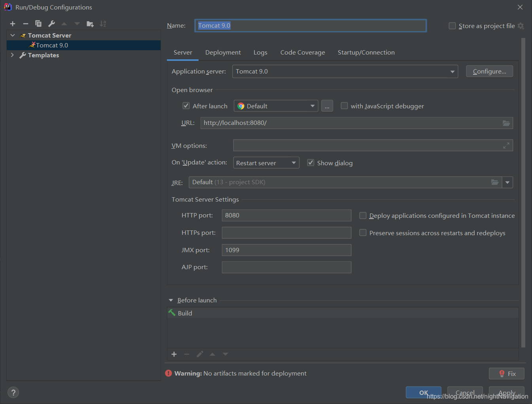Switch to the Logs tab
This screenshot has width=532, height=404.
pyautogui.click(x=260, y=53)
